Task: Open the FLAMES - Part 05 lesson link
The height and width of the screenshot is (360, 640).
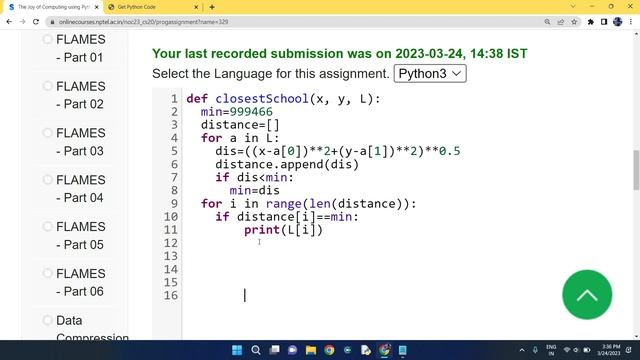Action: pyautogui.click(x=81, y=236)
